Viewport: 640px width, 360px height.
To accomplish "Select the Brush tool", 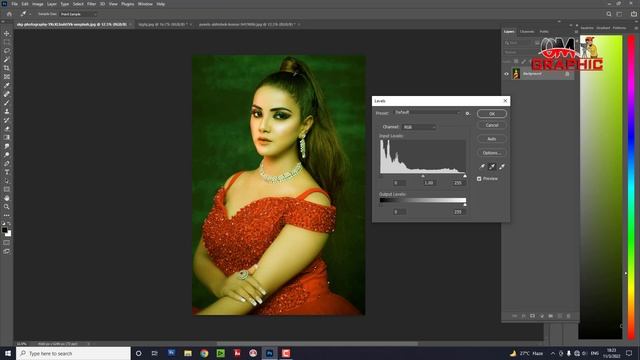I will 7,103.
